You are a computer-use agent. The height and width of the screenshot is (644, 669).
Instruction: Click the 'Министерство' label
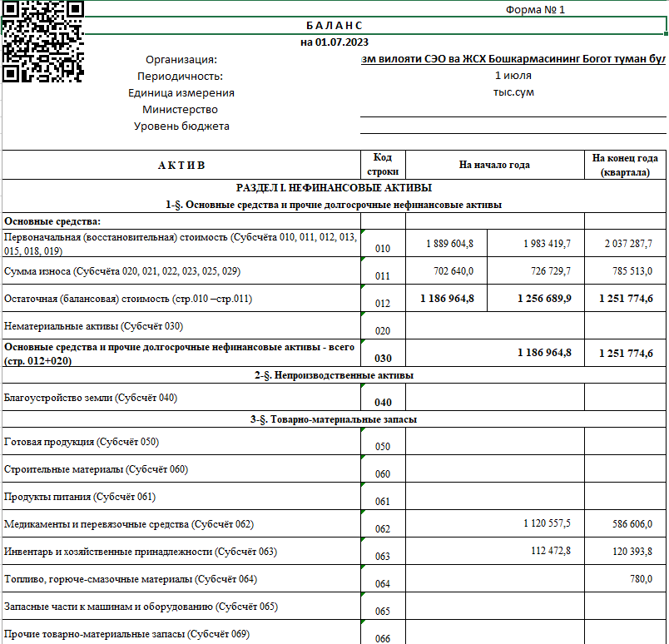click(x=180, y=110)
